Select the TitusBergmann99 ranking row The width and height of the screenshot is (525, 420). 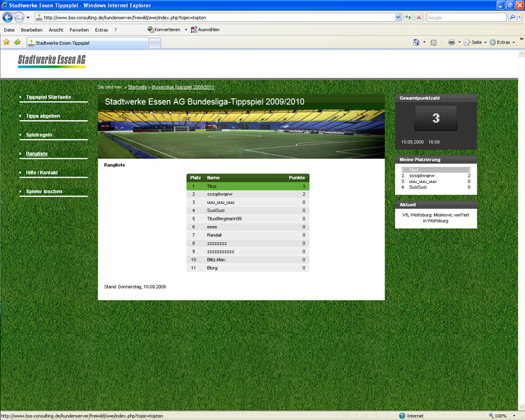click(248, 219)
